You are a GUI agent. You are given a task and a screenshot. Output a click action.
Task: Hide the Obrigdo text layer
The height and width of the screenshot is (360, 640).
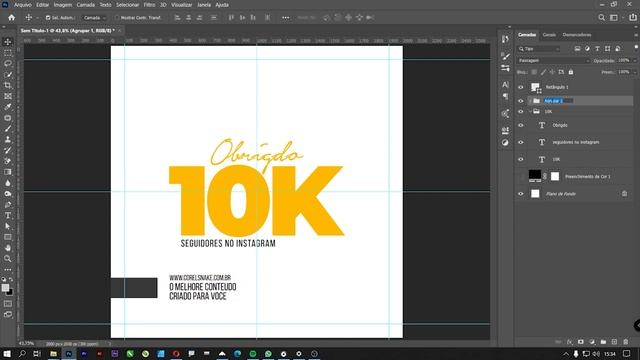(521, 125)
